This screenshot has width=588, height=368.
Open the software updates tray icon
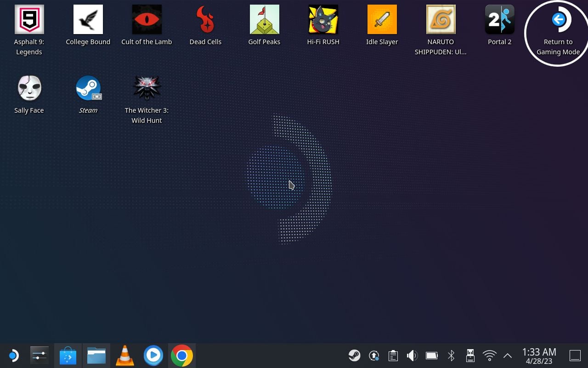pos(374,356)
